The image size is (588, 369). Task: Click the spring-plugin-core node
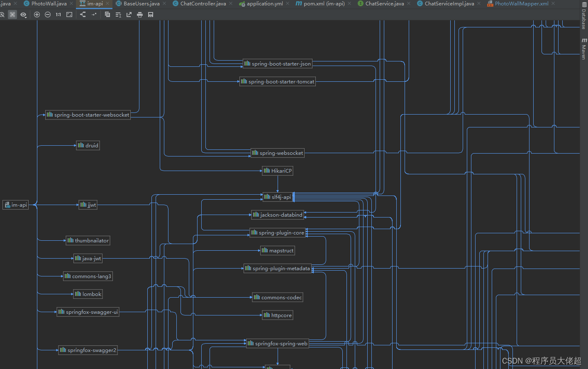tap(278, 232)
